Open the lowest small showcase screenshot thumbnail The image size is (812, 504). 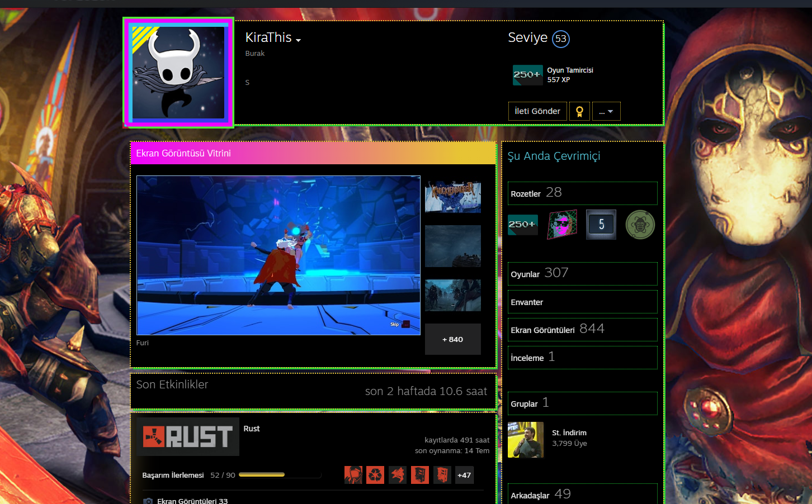coord(453,295)
